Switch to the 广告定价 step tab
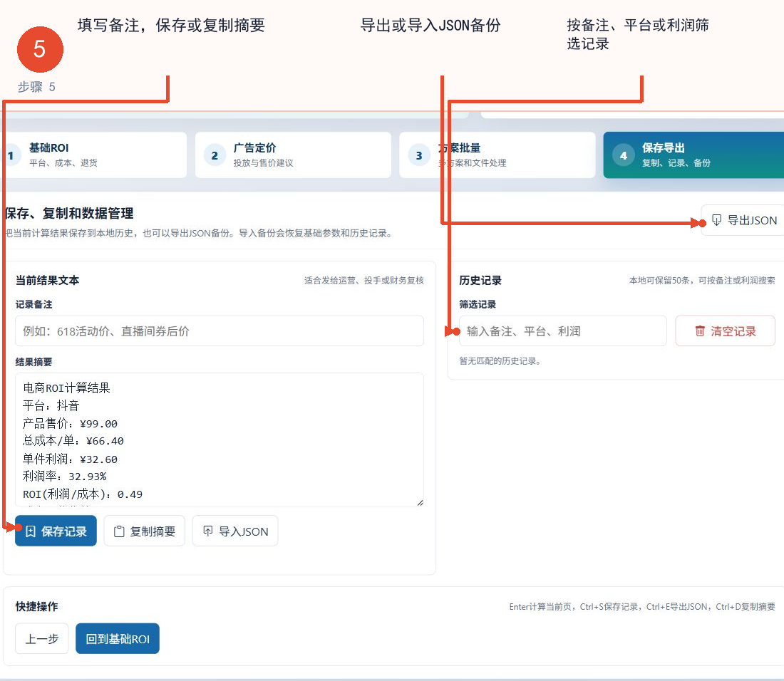784x681 pixels. coord(293,155)
